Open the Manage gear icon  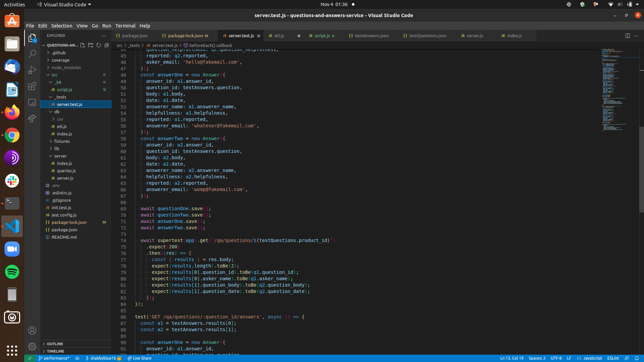32,347
